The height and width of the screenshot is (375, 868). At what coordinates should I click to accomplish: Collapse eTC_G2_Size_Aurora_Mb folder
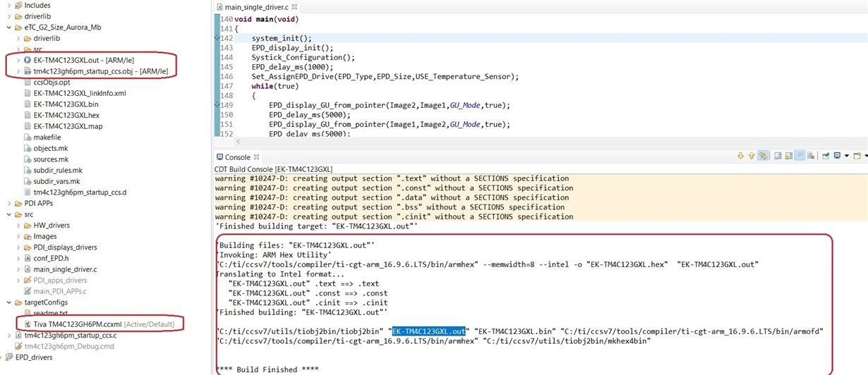pyautogui.click(x=8, y=27)
